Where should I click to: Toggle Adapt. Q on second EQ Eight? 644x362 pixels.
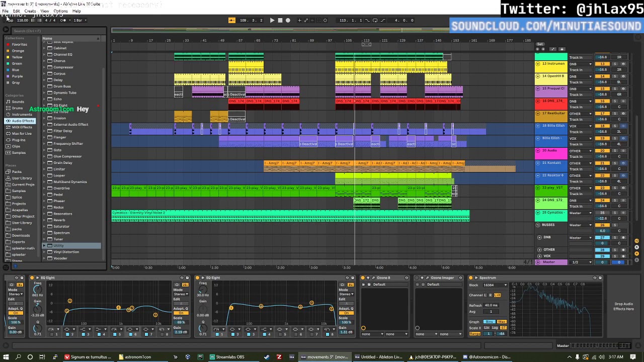pos(346,313)
